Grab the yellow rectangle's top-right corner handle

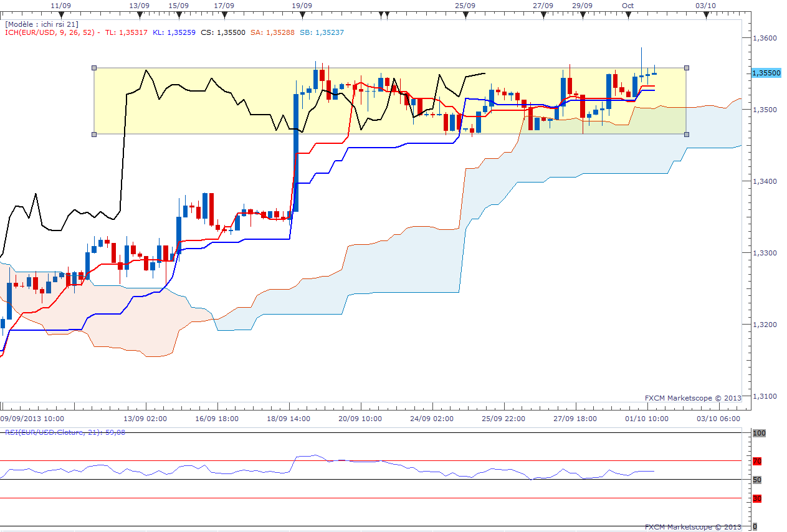(687, 67)
